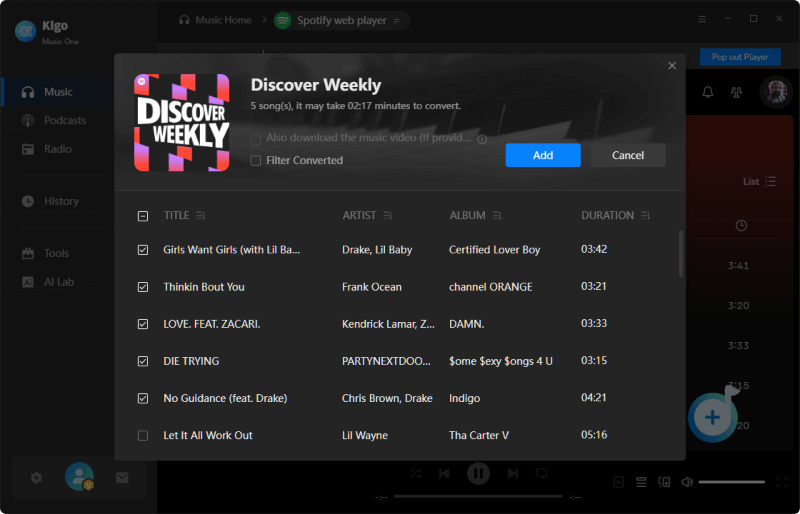Toggle the select-all tracks checkbox
The image size is (800, 514).
(143, 216)
